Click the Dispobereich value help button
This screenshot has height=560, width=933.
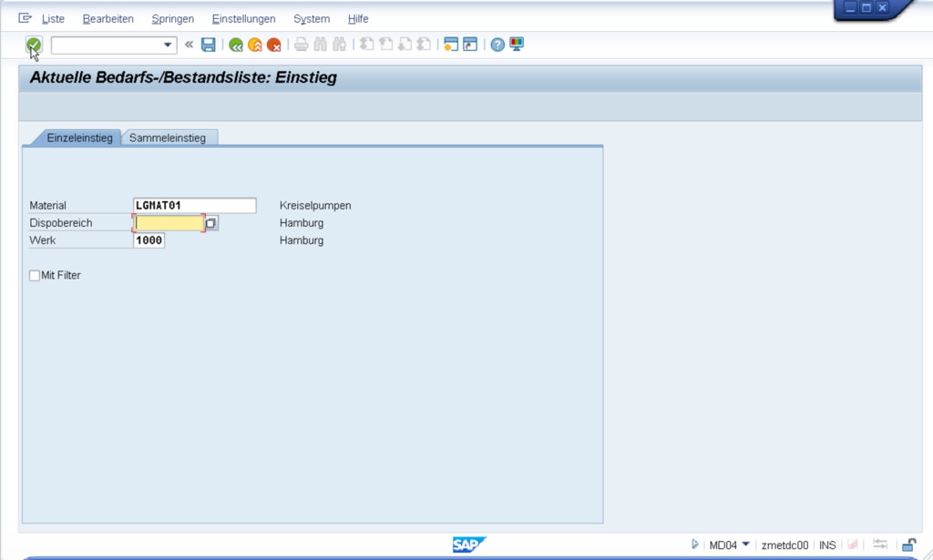211,223
